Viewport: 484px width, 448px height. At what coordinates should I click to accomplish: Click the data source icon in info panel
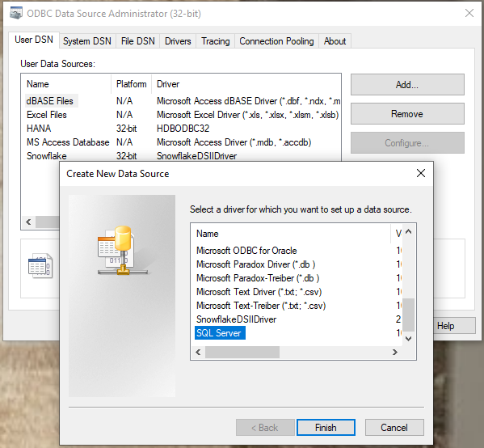pyautogui.click(x=40, y=266)
